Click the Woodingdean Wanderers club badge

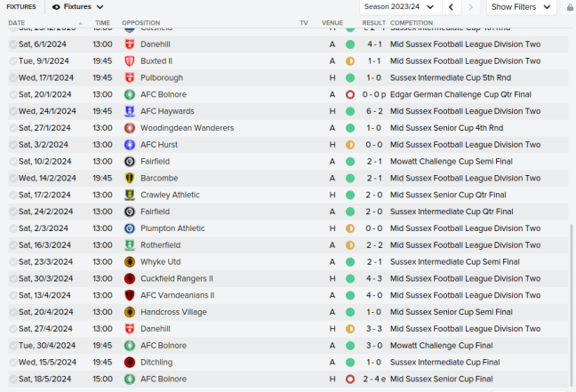130,128
